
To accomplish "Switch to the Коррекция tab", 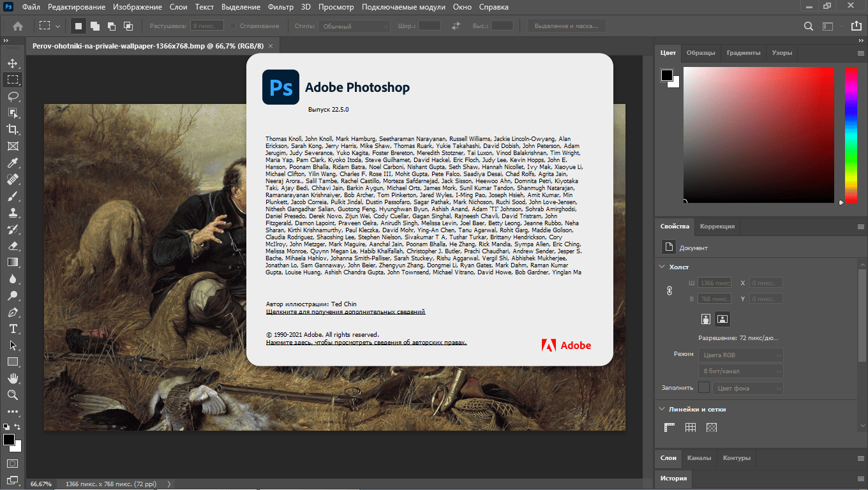I will 717,226.
